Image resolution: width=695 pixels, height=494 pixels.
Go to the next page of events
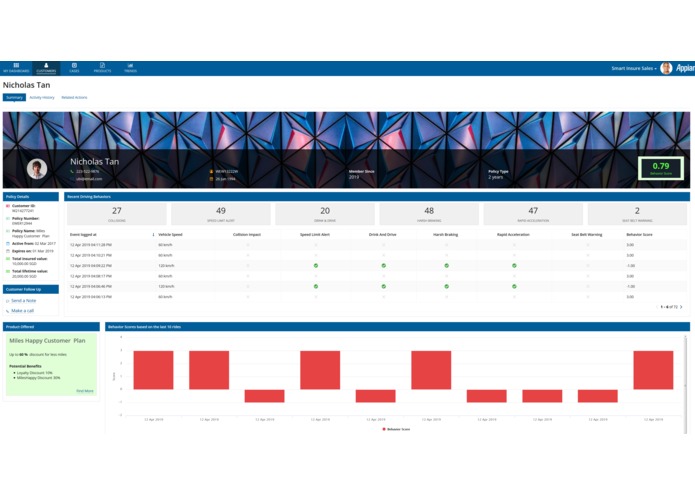[x=681, y=307]
